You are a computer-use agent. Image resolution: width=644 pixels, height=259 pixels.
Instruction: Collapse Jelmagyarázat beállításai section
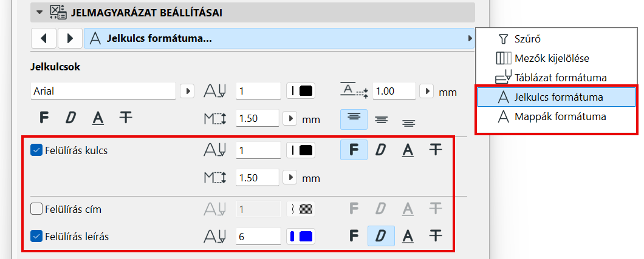[x=40, y=12]
